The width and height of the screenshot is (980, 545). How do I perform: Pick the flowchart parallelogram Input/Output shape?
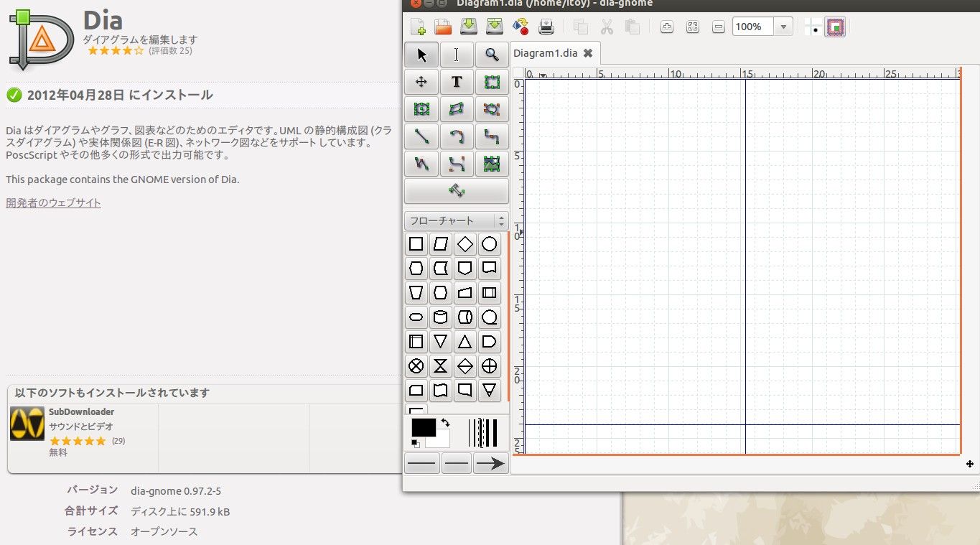pyautogui.click(x=440, y=244)
